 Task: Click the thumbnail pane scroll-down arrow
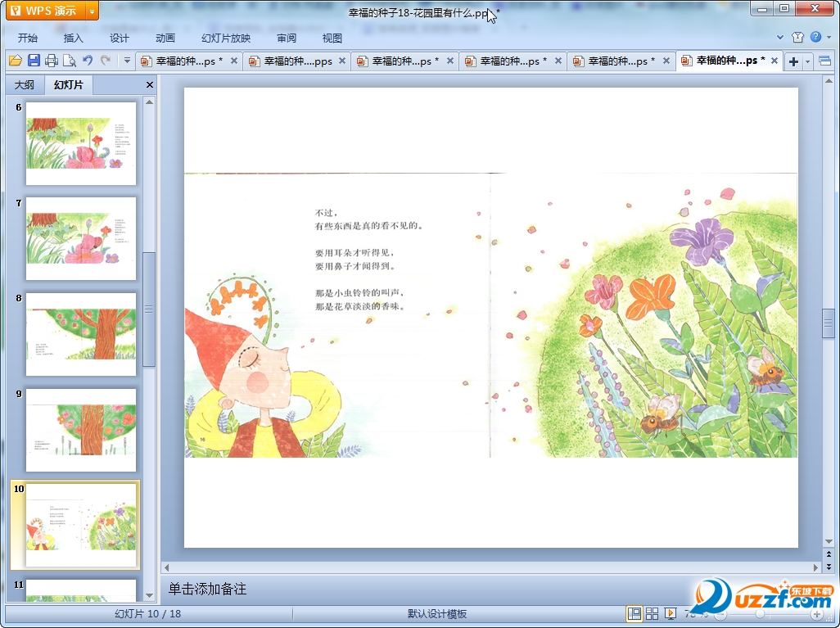pos(150,596)
